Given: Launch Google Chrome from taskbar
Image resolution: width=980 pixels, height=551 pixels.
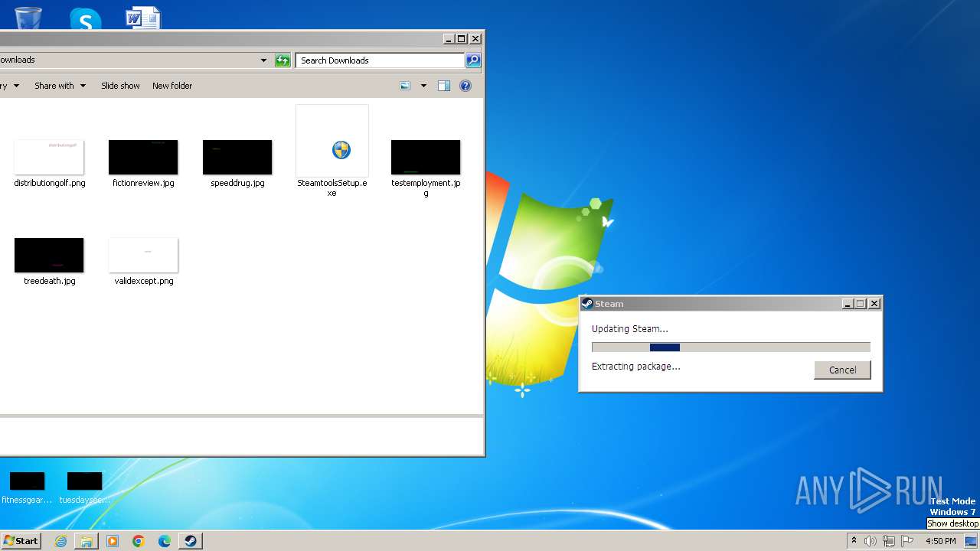Looking at the screenshot, I should tap(139, 541).
